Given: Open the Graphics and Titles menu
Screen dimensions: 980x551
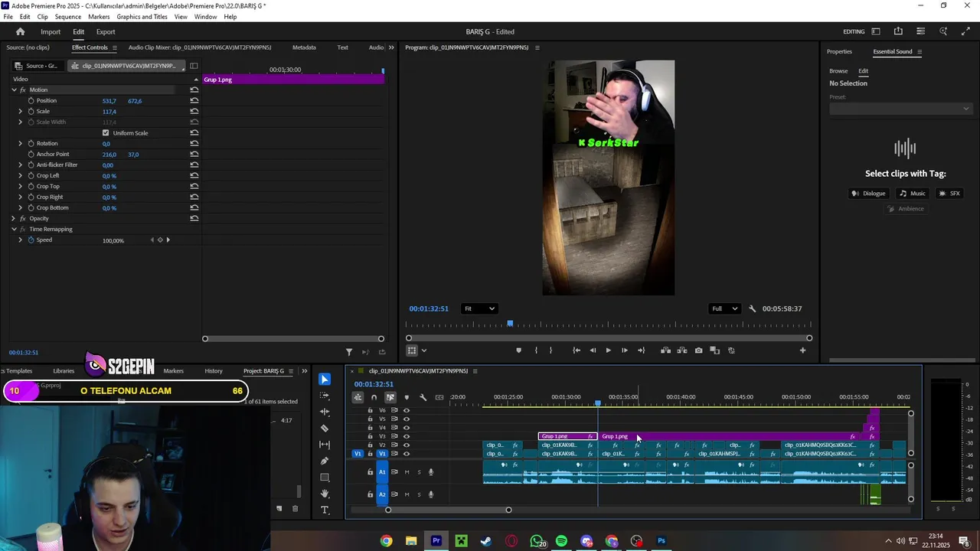Looking at the screenshot, I should coord(143,17).
